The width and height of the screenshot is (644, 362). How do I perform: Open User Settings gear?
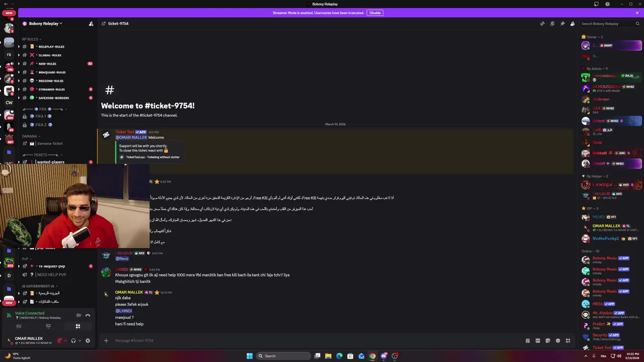[88, 340]
